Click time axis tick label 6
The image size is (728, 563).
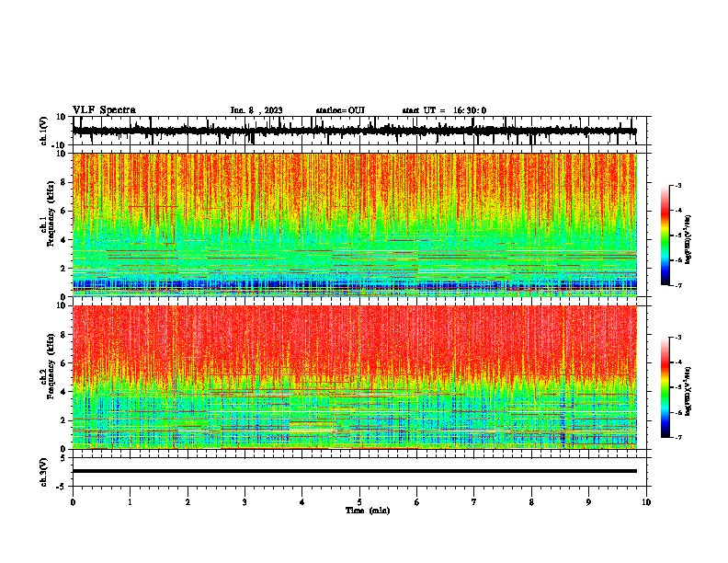[417, 502]
